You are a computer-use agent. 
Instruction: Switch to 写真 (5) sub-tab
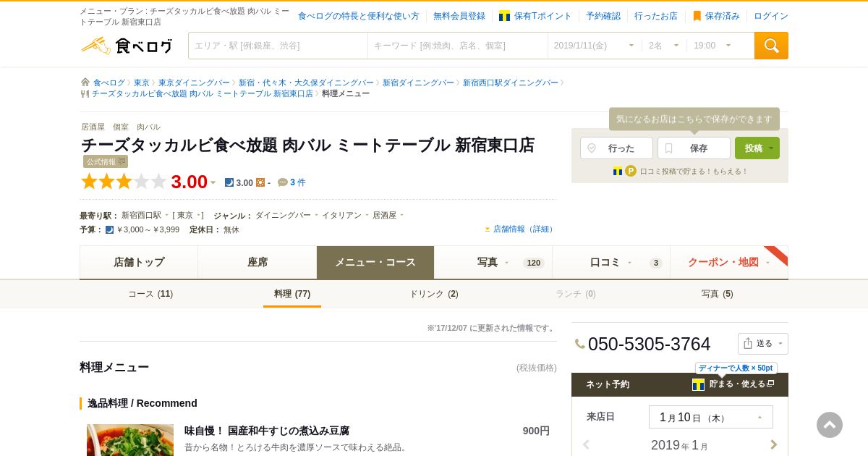718,294
